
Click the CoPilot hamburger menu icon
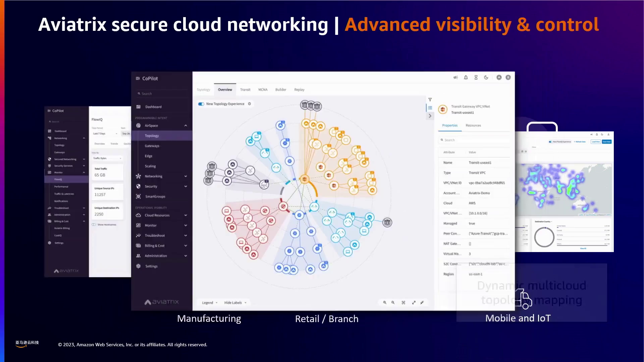[x=138, y=78]
